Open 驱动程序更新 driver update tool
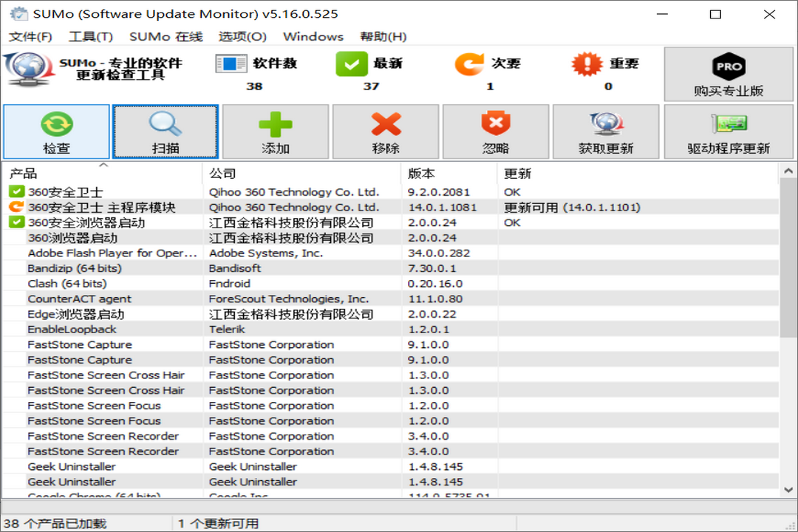The image size is (798, 532). click(729, 124)
